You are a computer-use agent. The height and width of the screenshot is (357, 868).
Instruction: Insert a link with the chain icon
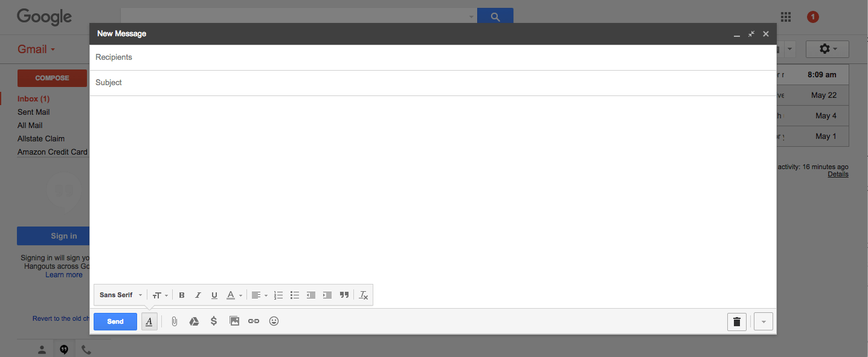tap(254, 321)
